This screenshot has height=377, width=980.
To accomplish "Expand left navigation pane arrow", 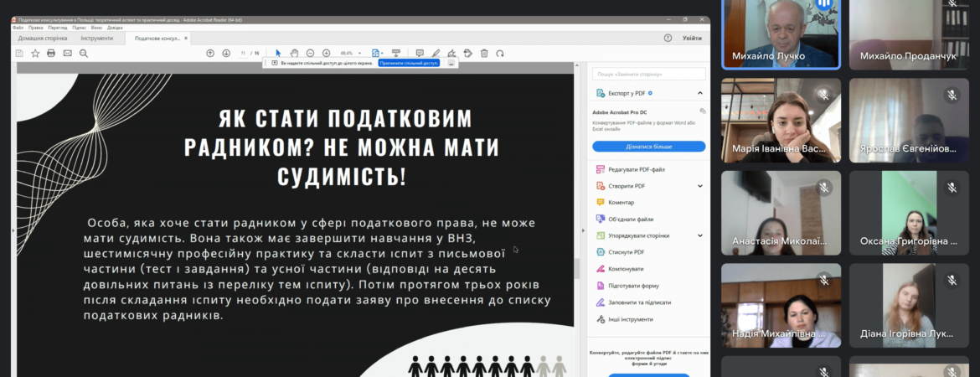I will 13,230.
